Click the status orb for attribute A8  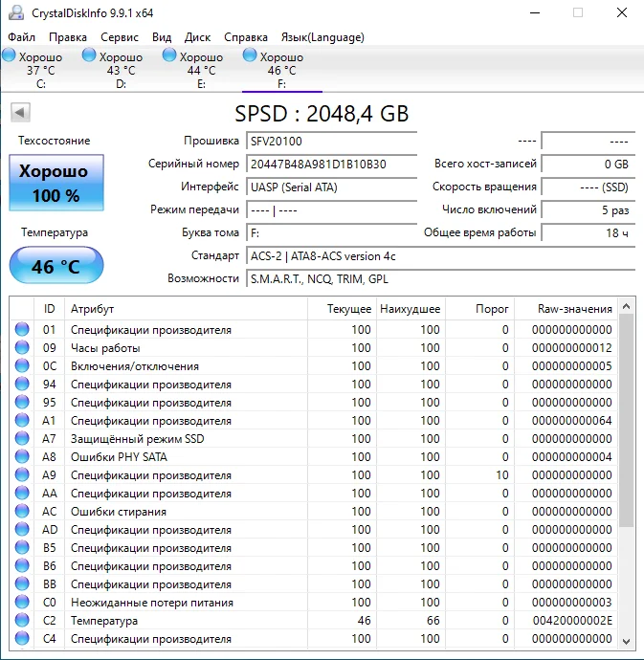[x=22, y=456]
